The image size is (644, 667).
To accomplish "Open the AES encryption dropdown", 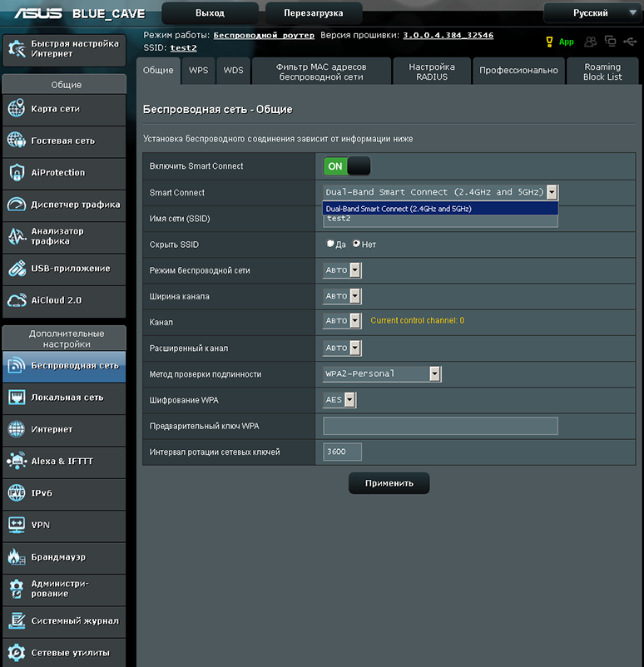I will 339,400.
